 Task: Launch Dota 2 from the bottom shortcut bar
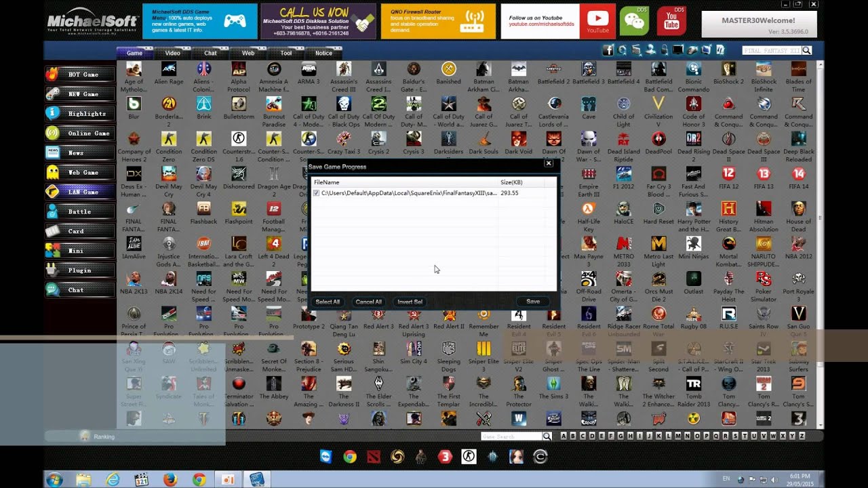click(x=374, y=457)
